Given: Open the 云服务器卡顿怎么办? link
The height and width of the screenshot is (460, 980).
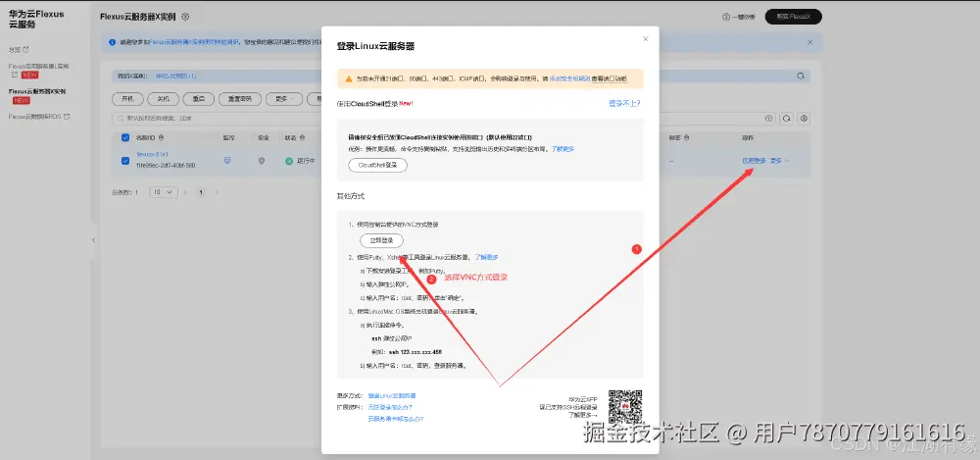Looking at the screenshot, I should click(396, 419).
